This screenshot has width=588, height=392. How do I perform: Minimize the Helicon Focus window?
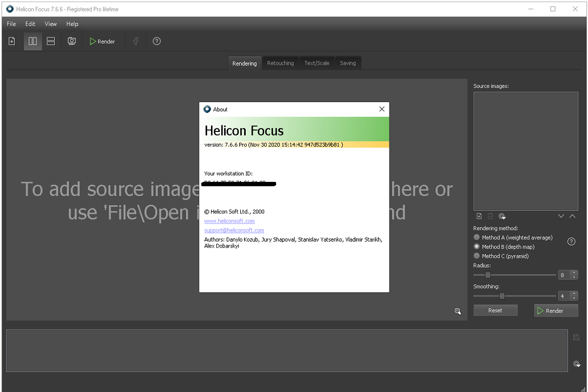[531, 9]
